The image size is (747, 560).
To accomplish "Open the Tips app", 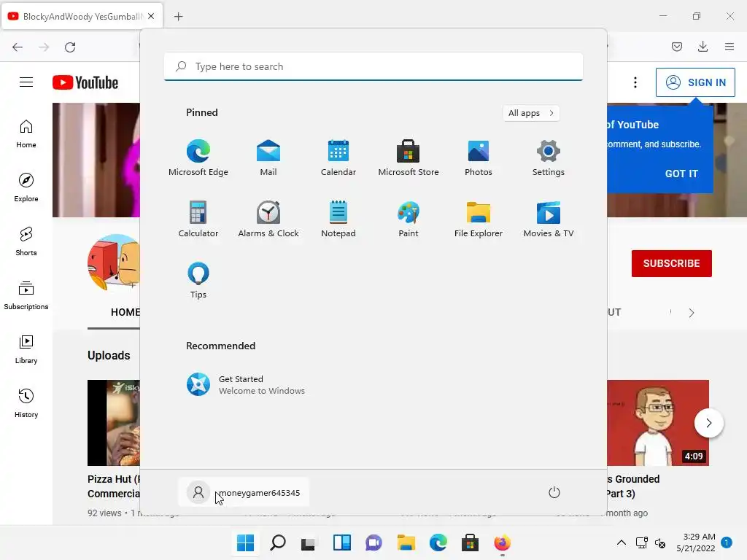I will coord(198,281).
